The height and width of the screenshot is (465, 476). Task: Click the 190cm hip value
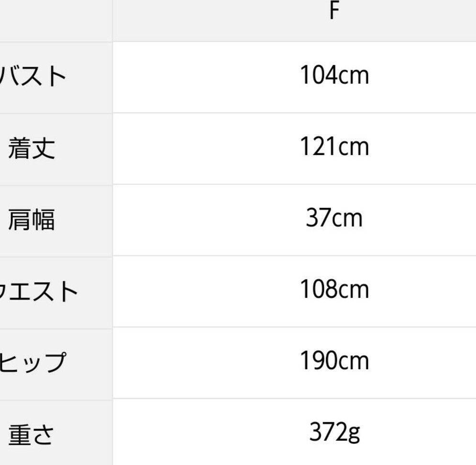click(334, 361)
